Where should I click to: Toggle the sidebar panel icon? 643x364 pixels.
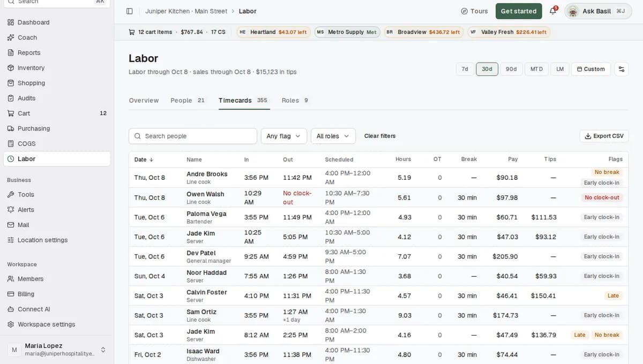129,11
